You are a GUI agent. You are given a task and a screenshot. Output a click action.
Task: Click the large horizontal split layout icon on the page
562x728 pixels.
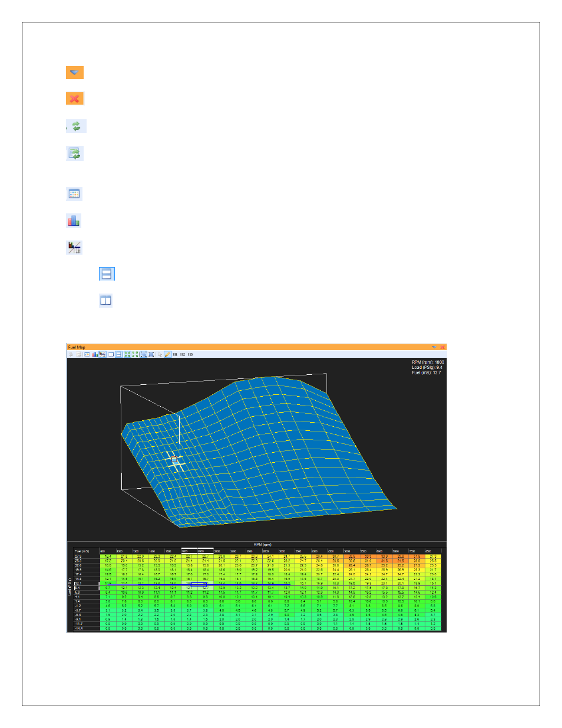[x=107, y=274]
